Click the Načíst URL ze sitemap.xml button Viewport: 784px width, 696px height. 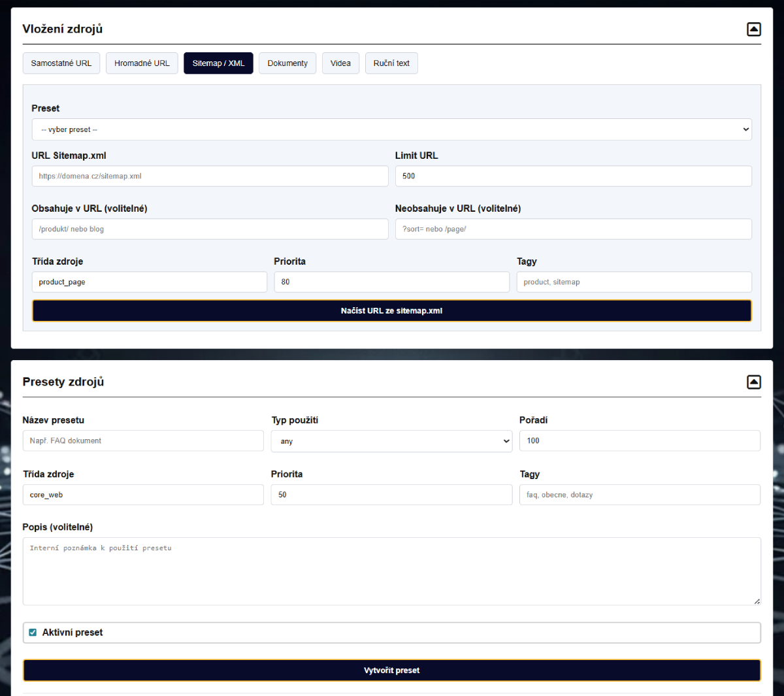(391, 310)
